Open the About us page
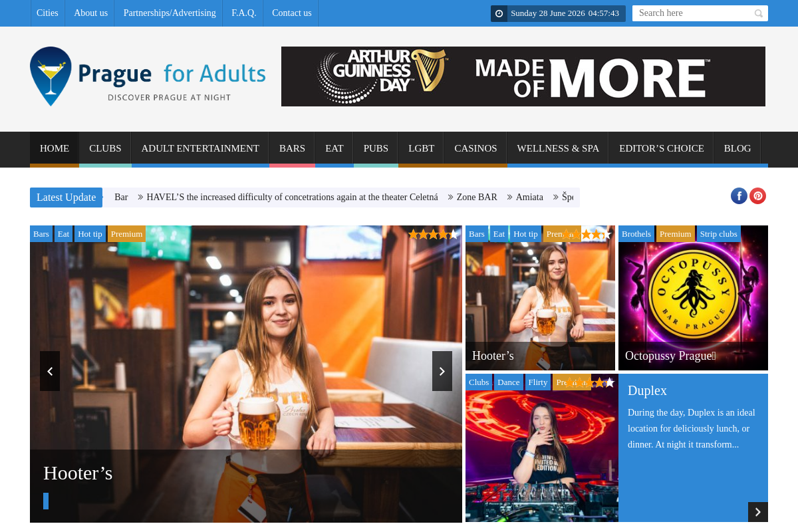 point(90,13)
